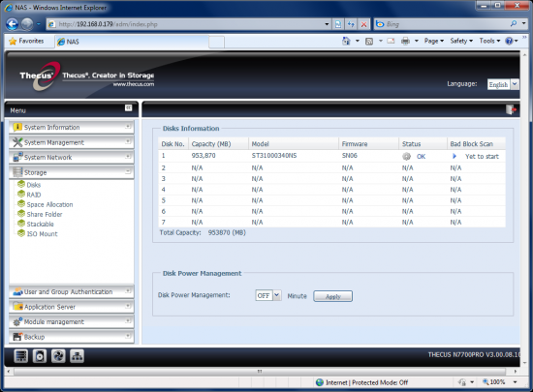
Task: Click the Help question mark icon
Action: click(x=509, y=41)
